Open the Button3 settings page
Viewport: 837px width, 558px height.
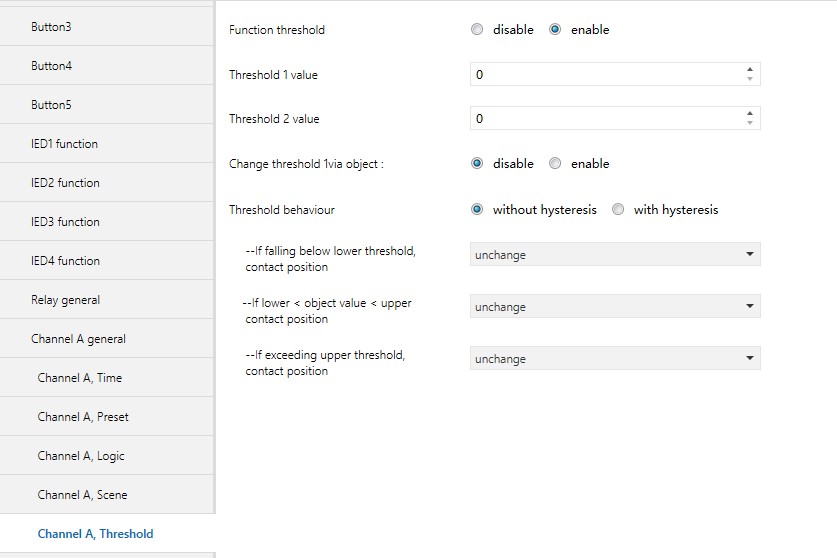pos(107,27)
